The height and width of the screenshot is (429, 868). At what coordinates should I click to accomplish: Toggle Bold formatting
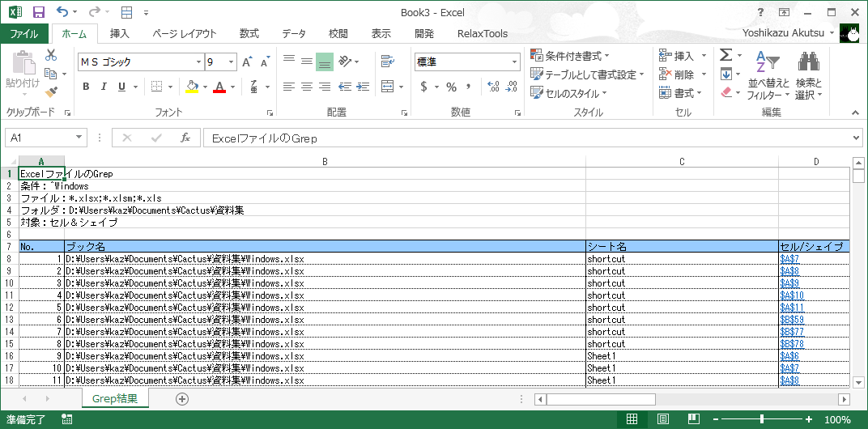coord(86,87)
